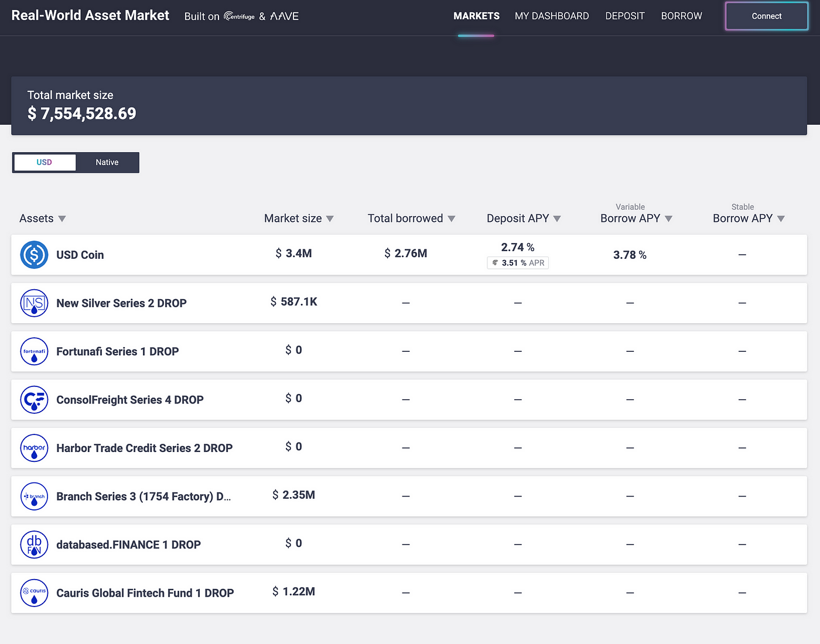Viewport: 820px width, 644px height.
Task: Click the AAVE logo in header
Action: [x=285, y=16]
